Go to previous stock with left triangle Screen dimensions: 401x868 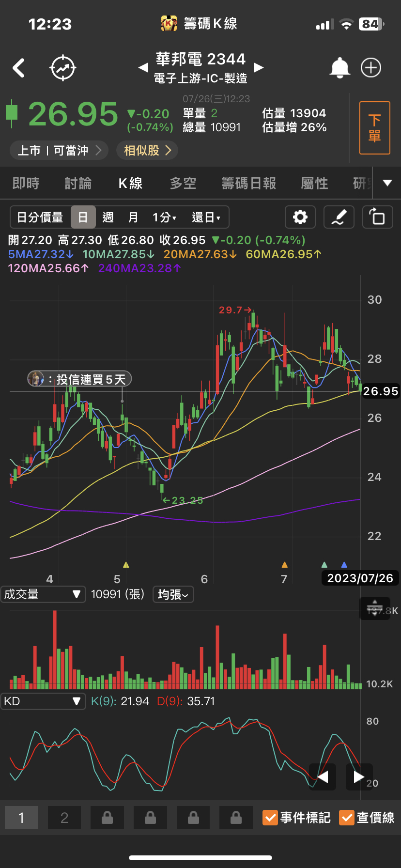143,67
